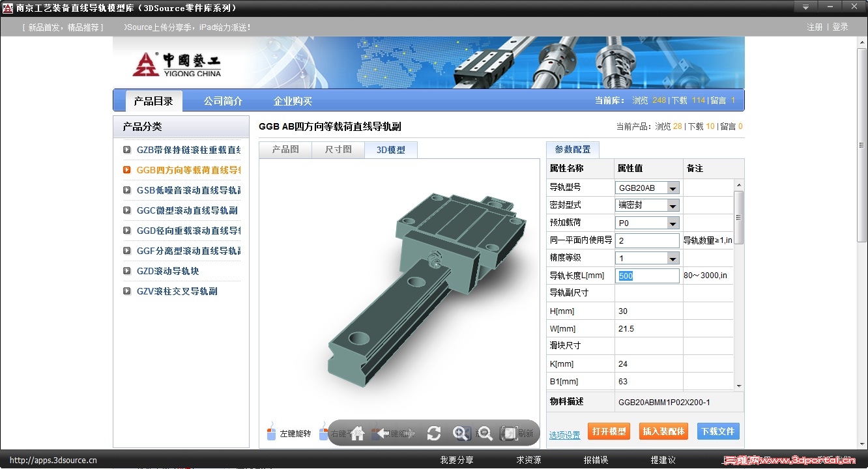The height and width of the screenshot is (469, 868).
Task: Open the 选项设置 link
Action: (564, 435)
